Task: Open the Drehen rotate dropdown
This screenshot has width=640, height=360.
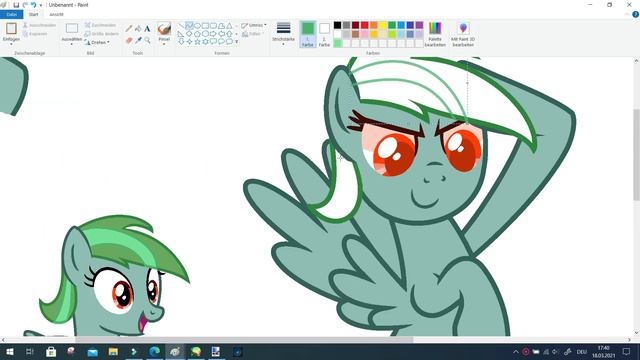Action: [x=97, y=42]
